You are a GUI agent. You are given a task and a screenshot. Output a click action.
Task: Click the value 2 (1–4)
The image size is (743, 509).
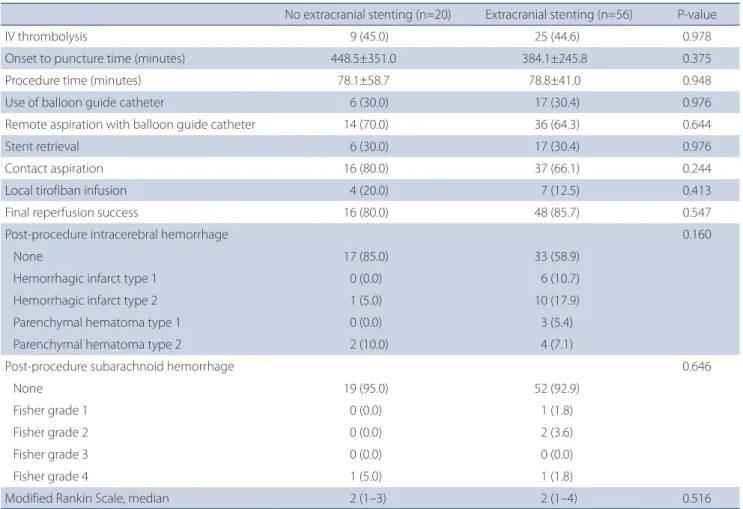pyautogui.click(x=559, y=499)
